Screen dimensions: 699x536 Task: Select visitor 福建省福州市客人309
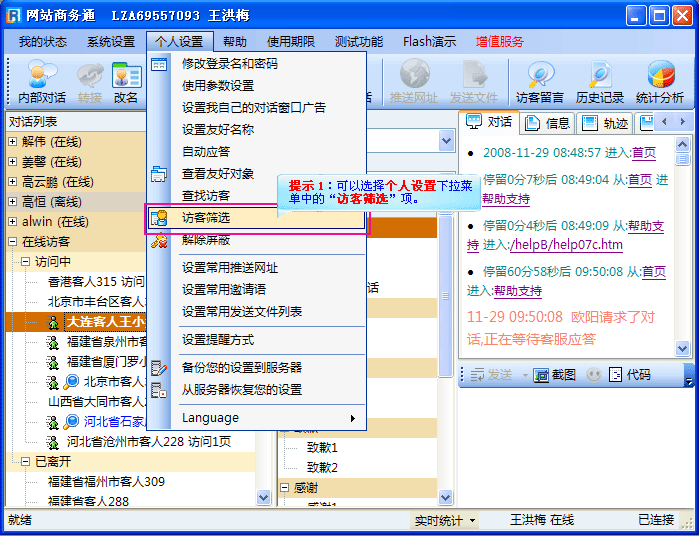pos(105,481)
